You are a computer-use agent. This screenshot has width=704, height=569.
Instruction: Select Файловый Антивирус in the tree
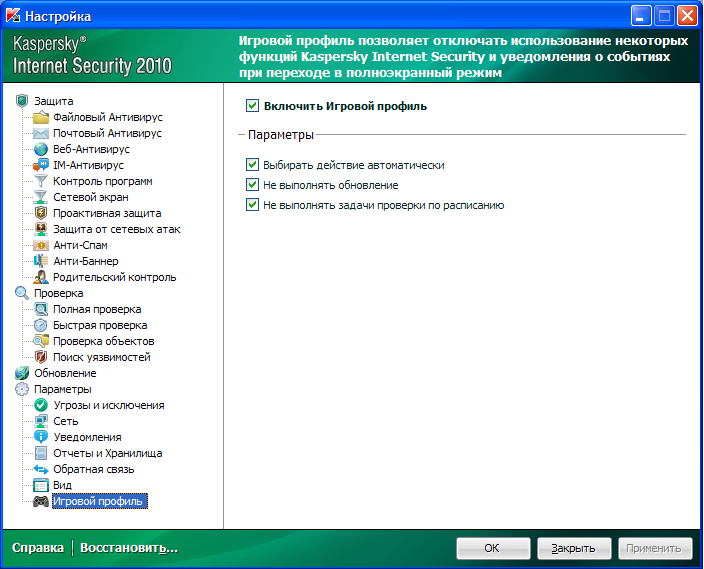[108, 117]
